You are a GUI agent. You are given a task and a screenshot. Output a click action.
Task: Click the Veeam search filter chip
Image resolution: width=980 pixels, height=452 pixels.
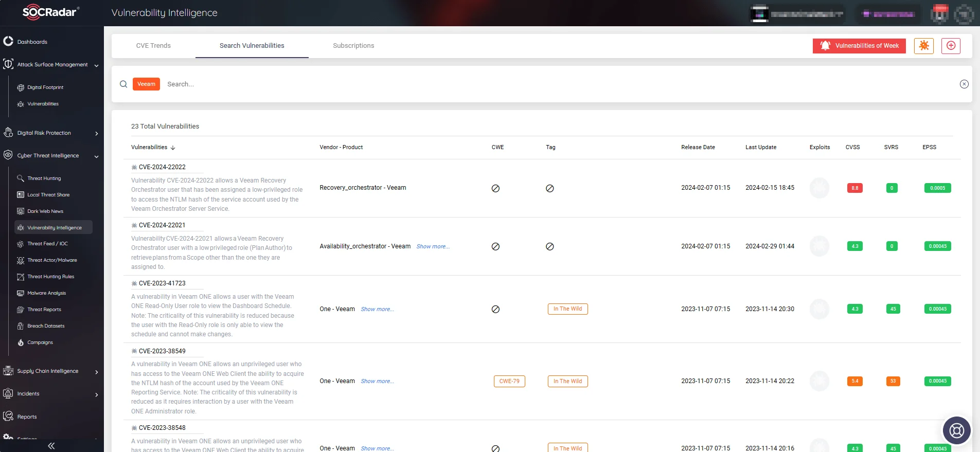tap(146, 84)
